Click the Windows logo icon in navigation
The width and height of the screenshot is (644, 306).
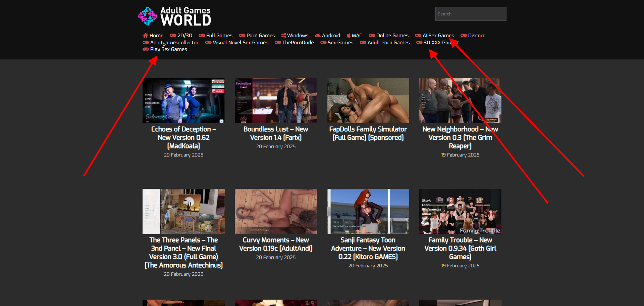[x=283, y=36]
